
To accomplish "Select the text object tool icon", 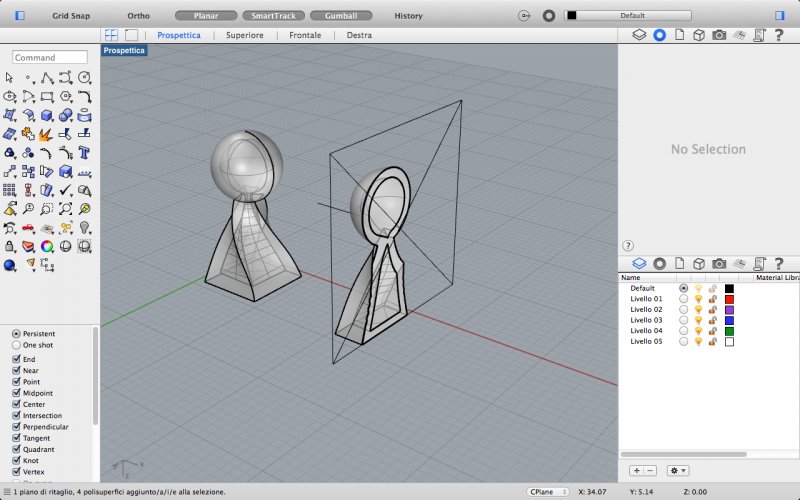I will [85, 153].
